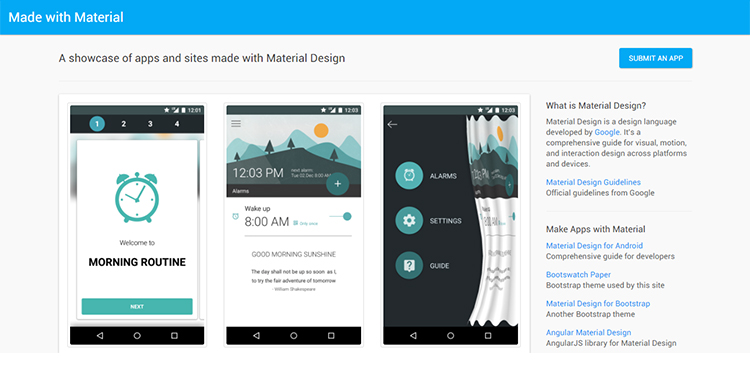750x367 pixels.
Task: Click the navigation drawer phone screenshot
Action: pyautogui.click(x=451, y=225)
